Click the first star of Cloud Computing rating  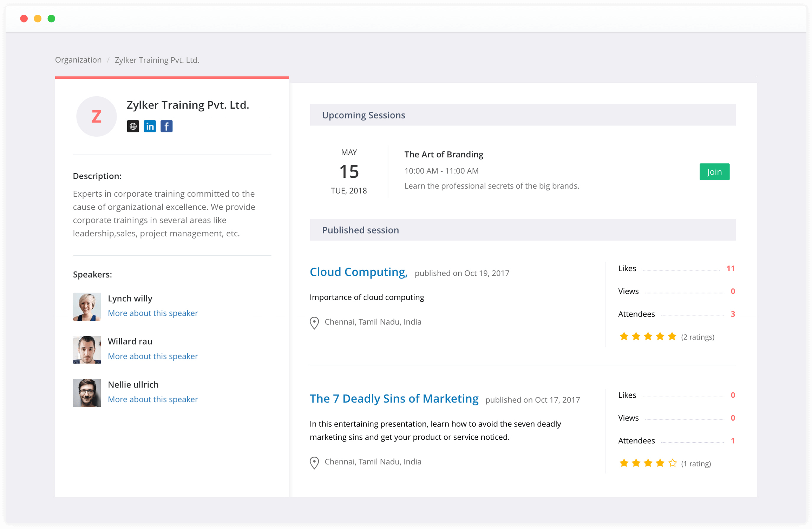click(624, 337)
